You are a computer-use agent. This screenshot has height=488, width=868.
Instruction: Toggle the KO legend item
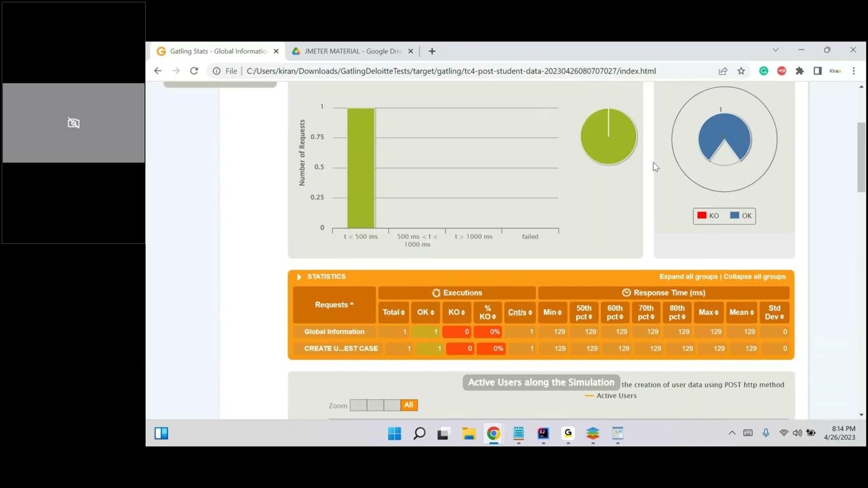708,216
